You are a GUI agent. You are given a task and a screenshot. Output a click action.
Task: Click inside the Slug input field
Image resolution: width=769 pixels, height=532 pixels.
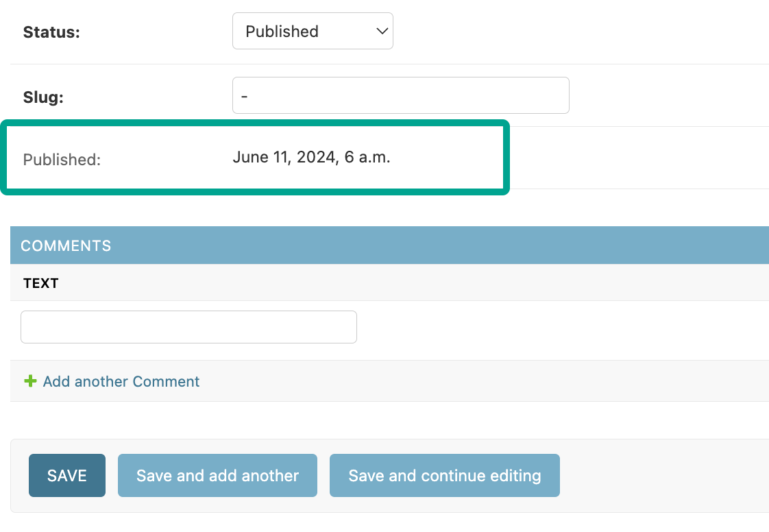(x=400, y=95)
